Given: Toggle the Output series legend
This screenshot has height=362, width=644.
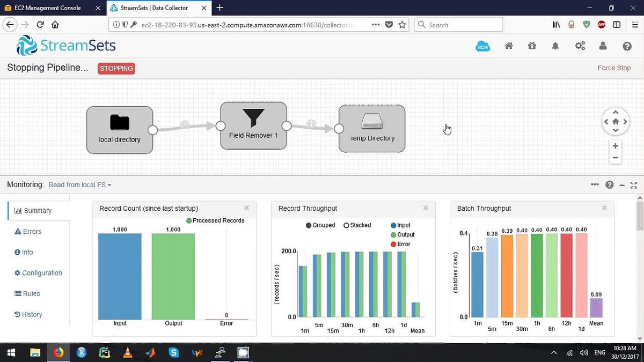Looking at the screenshot, I should click(402, 235).
